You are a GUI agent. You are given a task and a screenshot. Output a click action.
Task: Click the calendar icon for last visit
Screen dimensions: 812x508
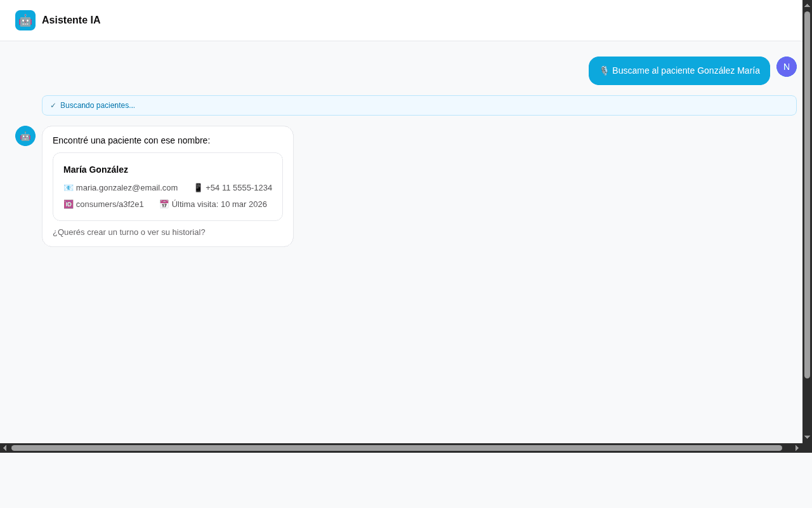pyautogui.click(x=164, y=204)
